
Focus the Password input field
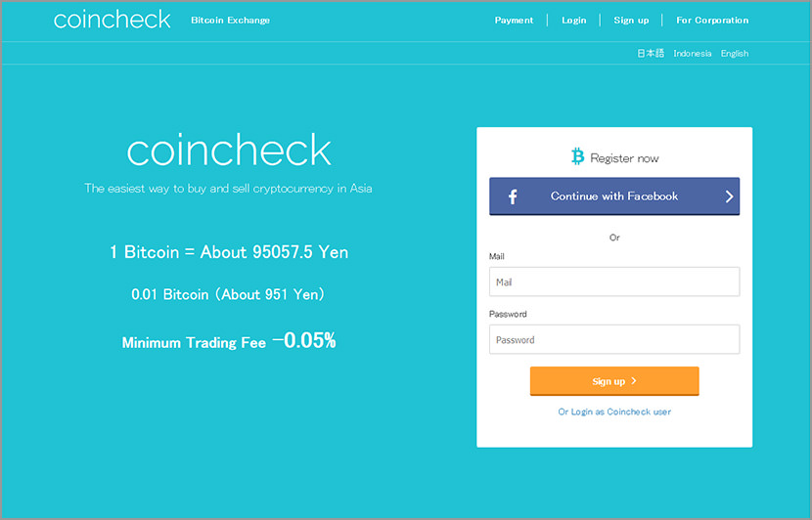tap(614, 339)
